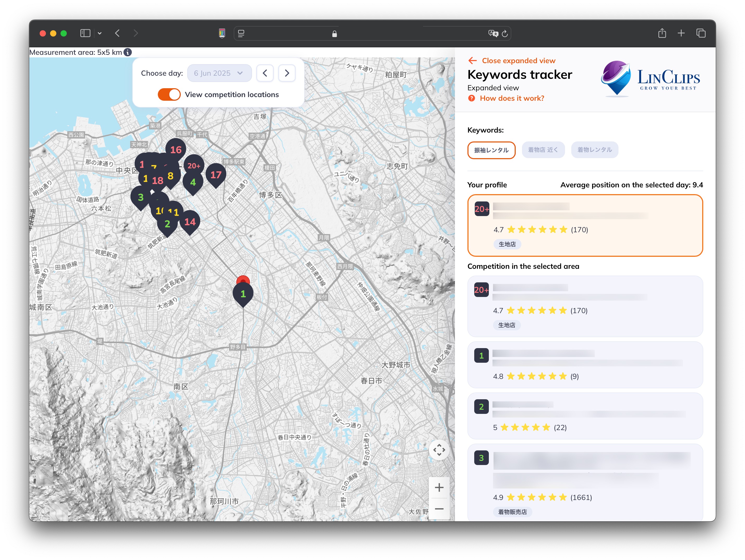Click the 'Competition in the selected area' heading
The width and height of the screenshot is (745, 560).
click(x=523, y=266)
